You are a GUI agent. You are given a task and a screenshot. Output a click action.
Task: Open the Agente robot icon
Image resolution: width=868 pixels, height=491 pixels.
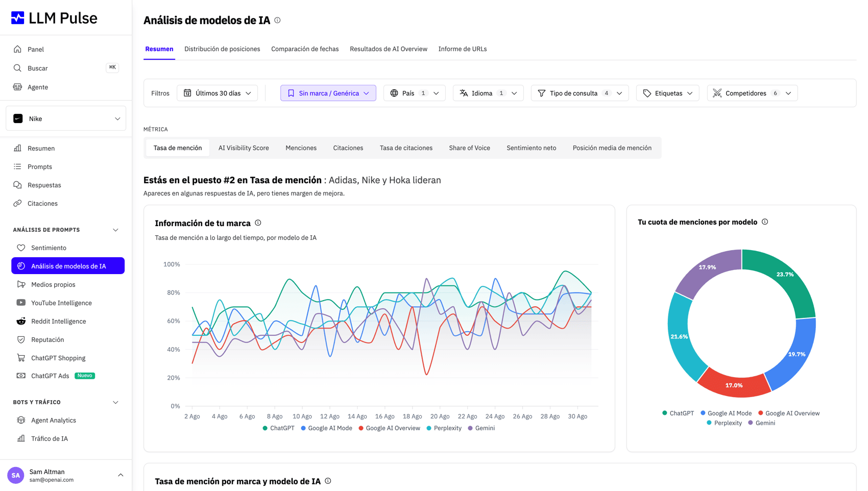click(x=18, y=87)
